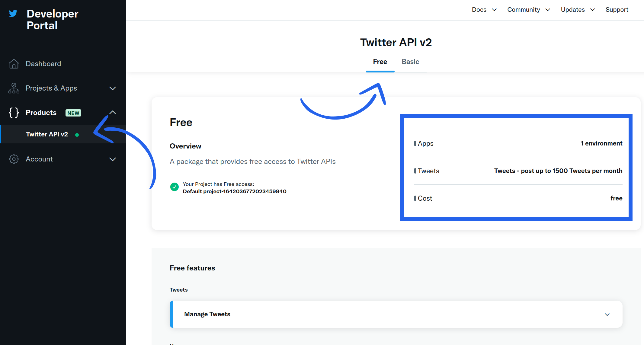Open the Community dropdown menu

point(528,10)
